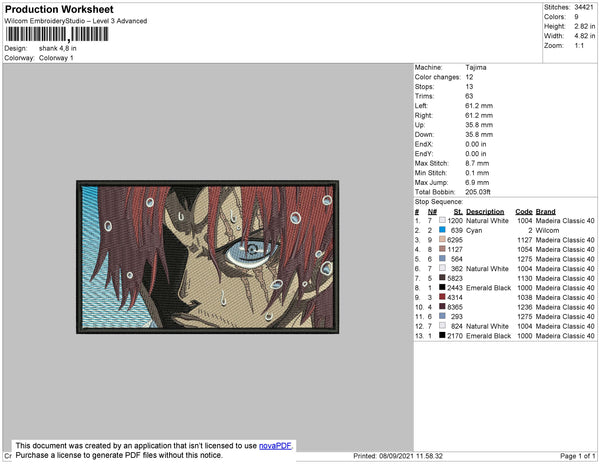Click the Stops value 13
Screen dimensions: 600x464
[469, 86]
